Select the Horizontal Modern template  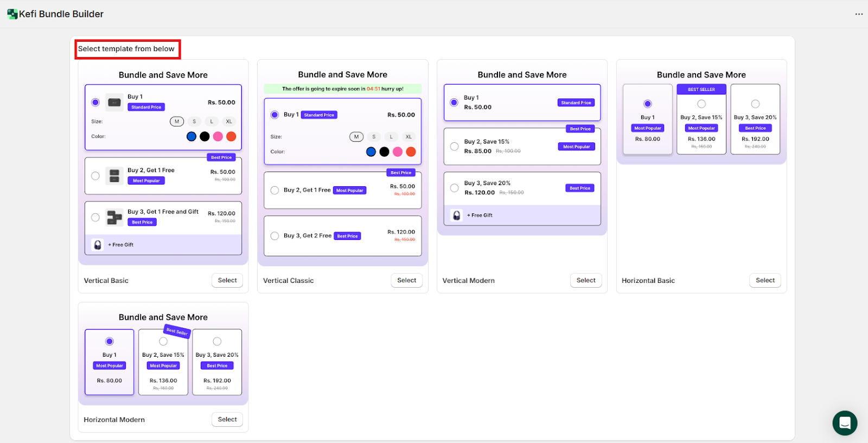(227, 420)
